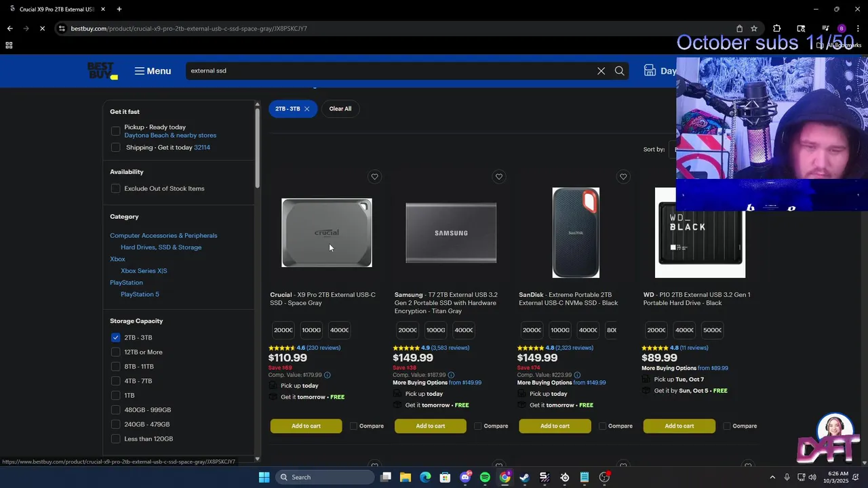Select 1000GB option for Samsung T7

tap(435, 330)
